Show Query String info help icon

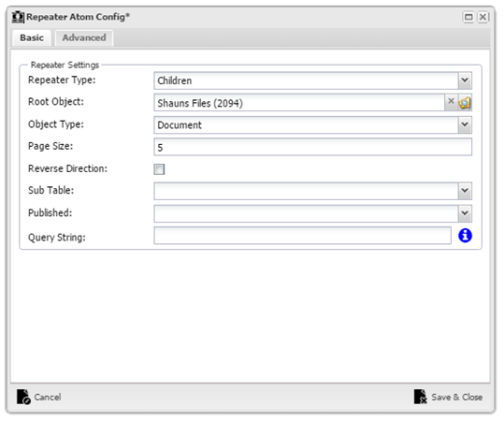(465, 236)
